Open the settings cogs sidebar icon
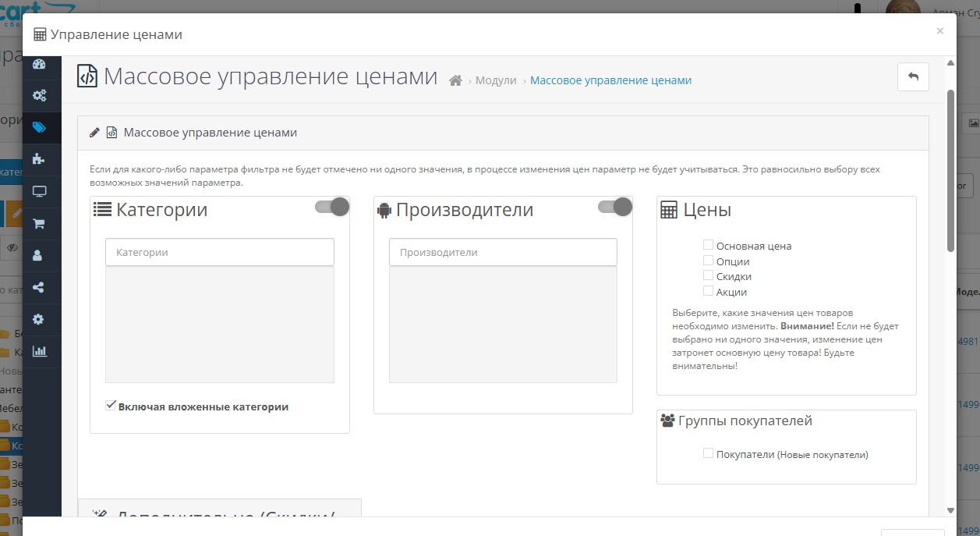The image size is (980, 536). [39, 96]
